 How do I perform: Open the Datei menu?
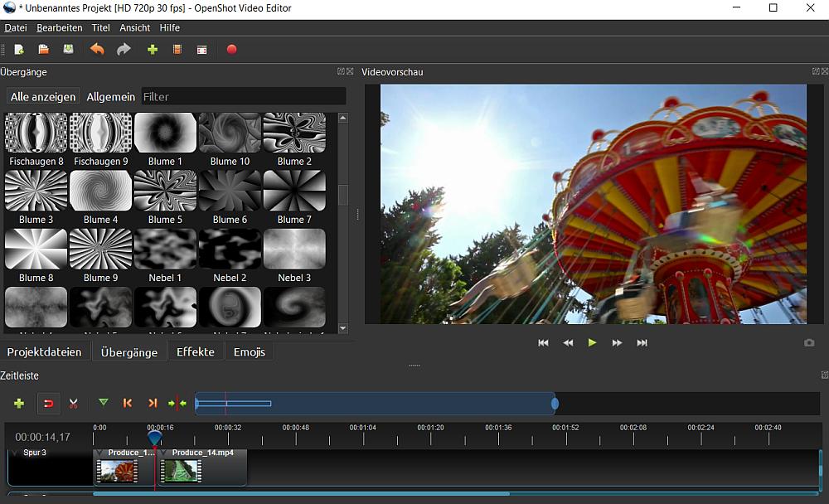click(x=15, y=27)
